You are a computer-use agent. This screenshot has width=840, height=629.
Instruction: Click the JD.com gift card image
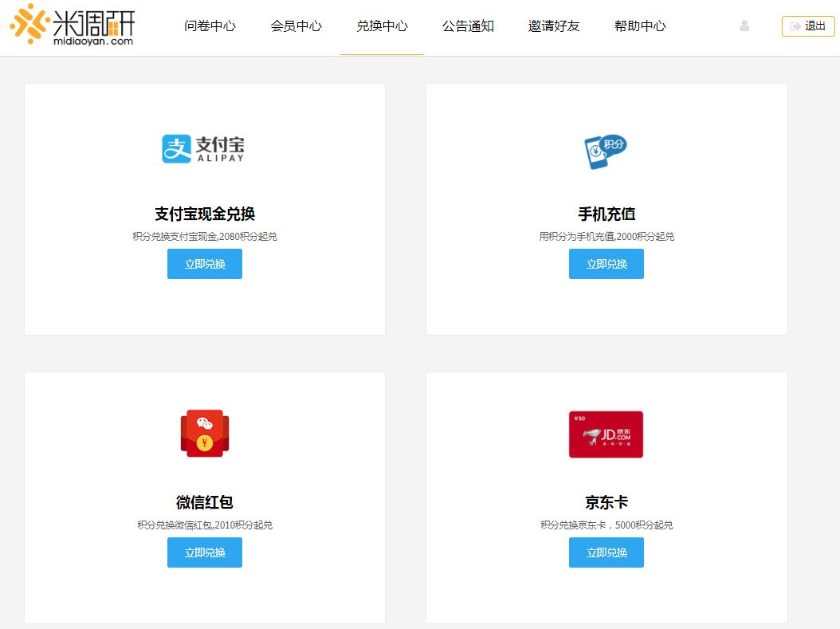tap(606, 434)
